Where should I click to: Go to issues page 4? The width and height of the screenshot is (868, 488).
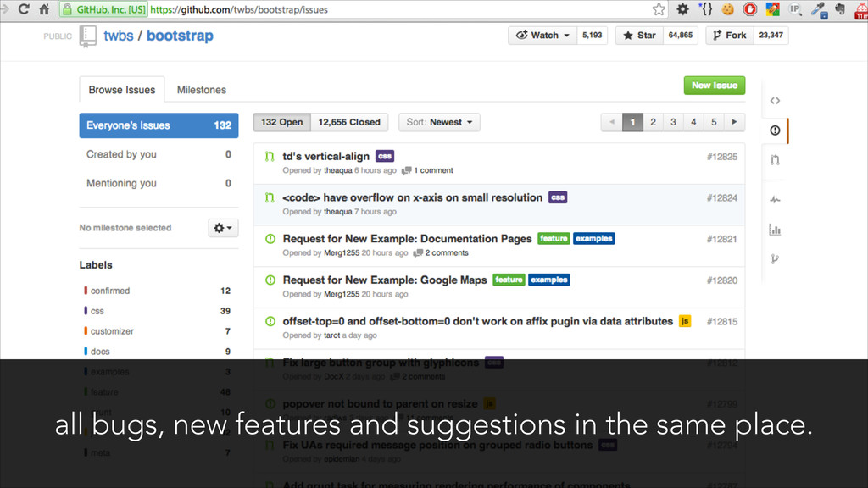click(x=693, y=122)
